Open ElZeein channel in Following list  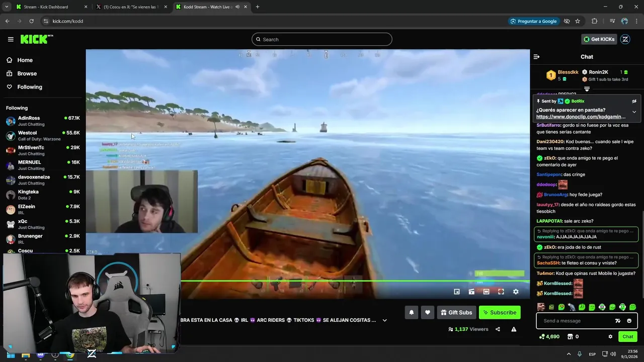43,210
